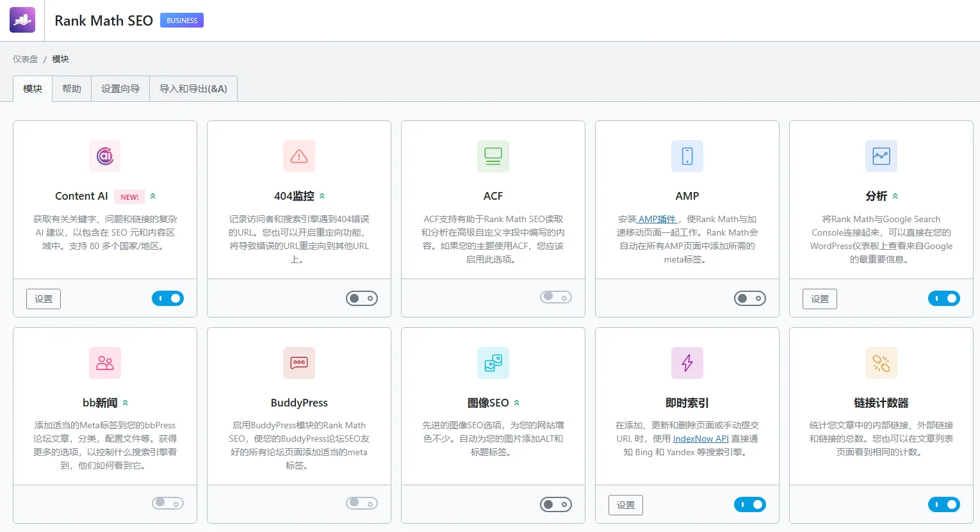Click the 分析 chart icon
Image resolution: width=980 pixels, height=532 pixels.
pyautogui.click(x=881, y=156)
